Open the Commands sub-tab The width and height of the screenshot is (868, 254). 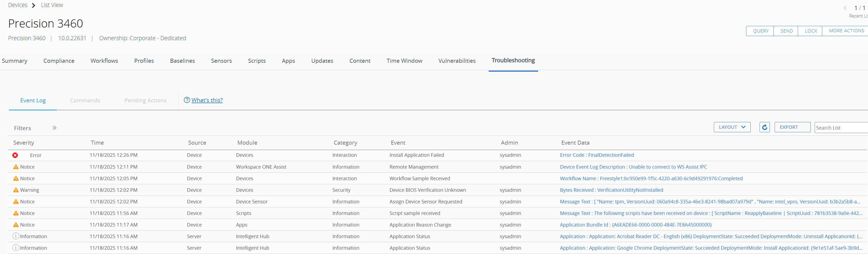coord(85,100)
